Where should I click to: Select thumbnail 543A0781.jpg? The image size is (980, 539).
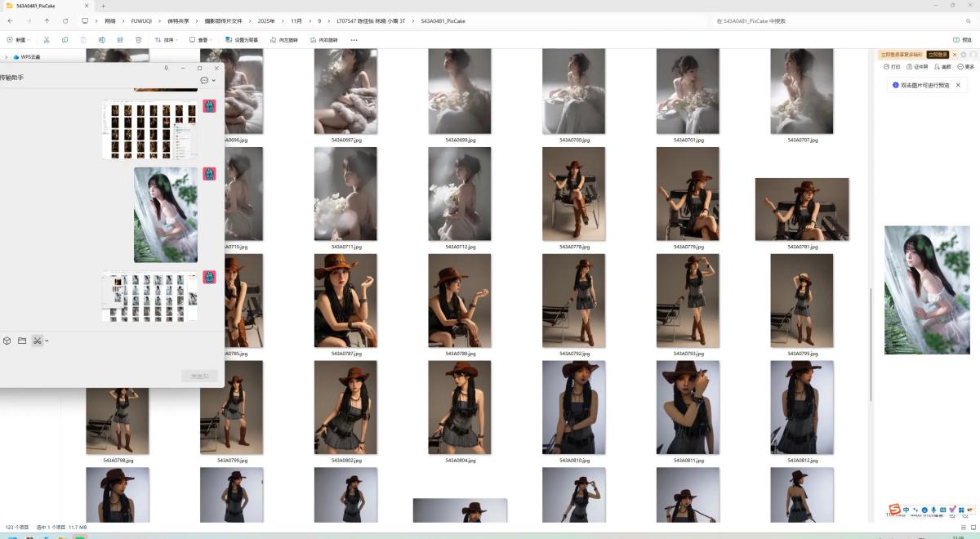tap(801, 210)
